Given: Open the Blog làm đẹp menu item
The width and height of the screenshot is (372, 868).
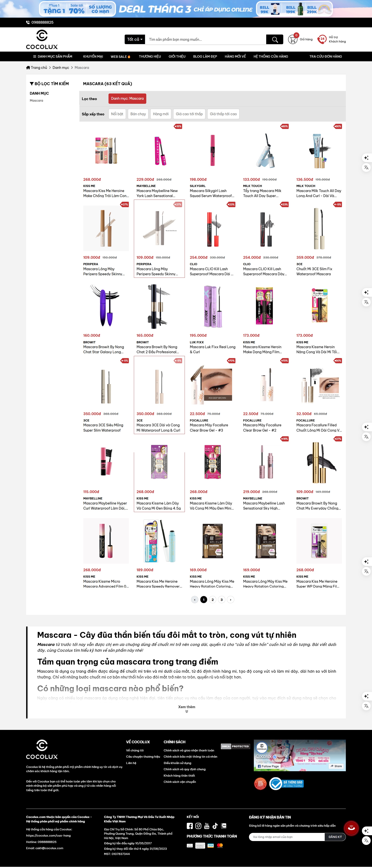Looking at the screenshot, I should 205,57.
